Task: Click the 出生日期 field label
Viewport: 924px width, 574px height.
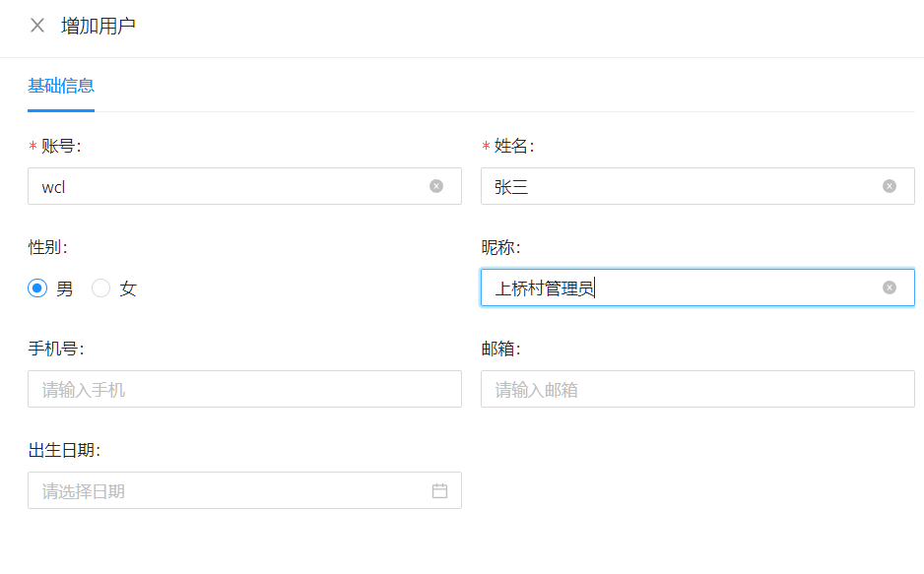Action: pos(64,450)
